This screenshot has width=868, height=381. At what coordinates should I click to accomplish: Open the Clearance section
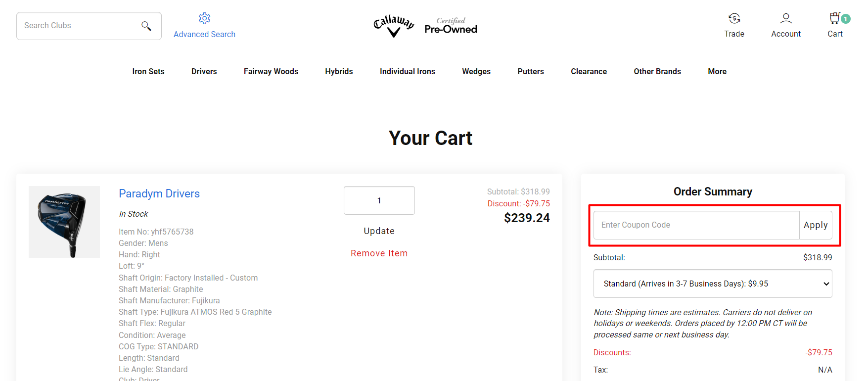point(589,71)
